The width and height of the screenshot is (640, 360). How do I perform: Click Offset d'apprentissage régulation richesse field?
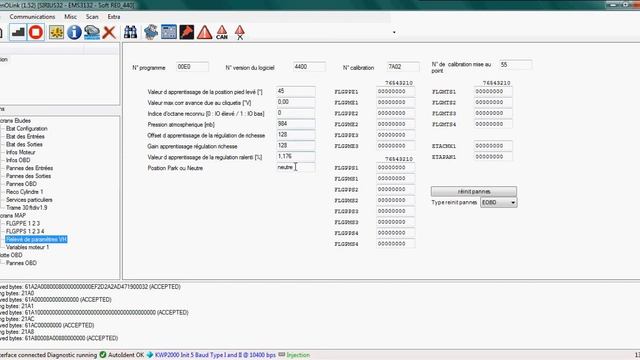click(296, 135)
